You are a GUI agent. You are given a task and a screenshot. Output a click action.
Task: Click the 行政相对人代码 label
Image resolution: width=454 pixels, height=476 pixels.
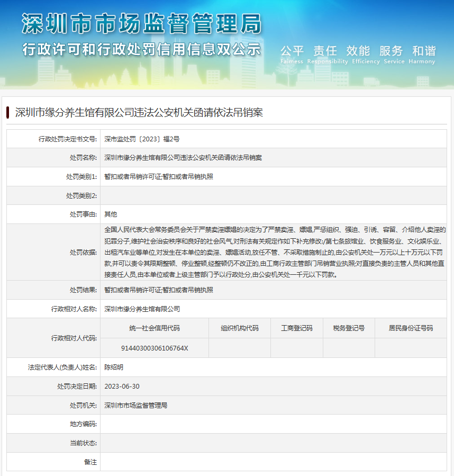pos(74,338)
